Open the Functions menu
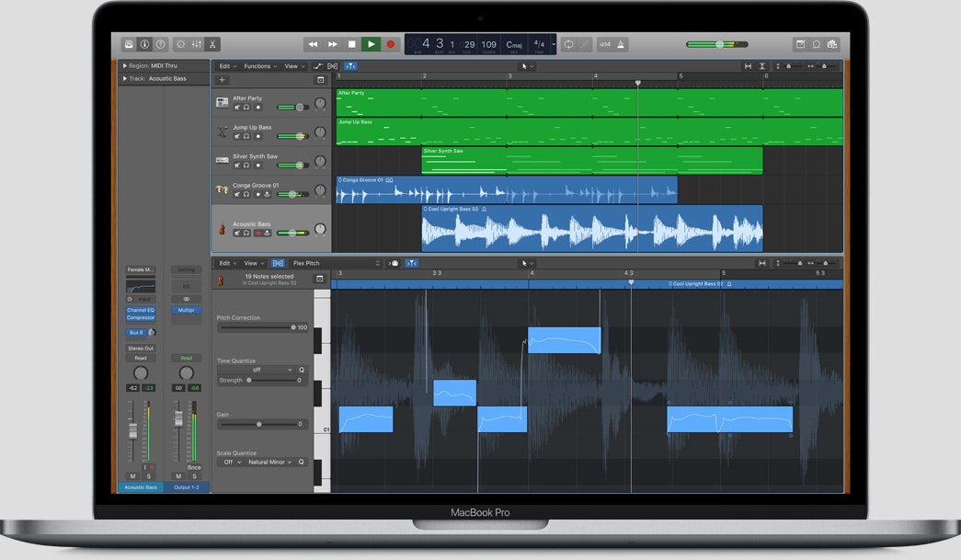The width and height of the screenshot is (961, 560). point(260,66)
